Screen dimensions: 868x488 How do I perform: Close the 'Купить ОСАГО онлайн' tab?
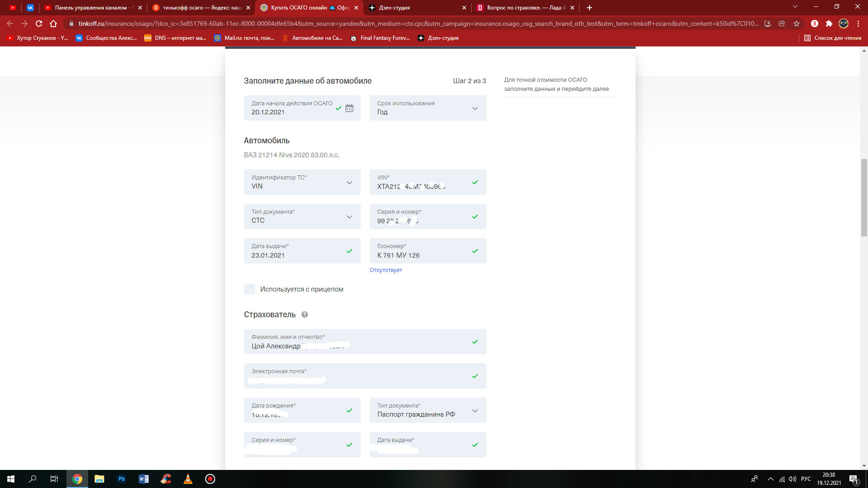356,8
